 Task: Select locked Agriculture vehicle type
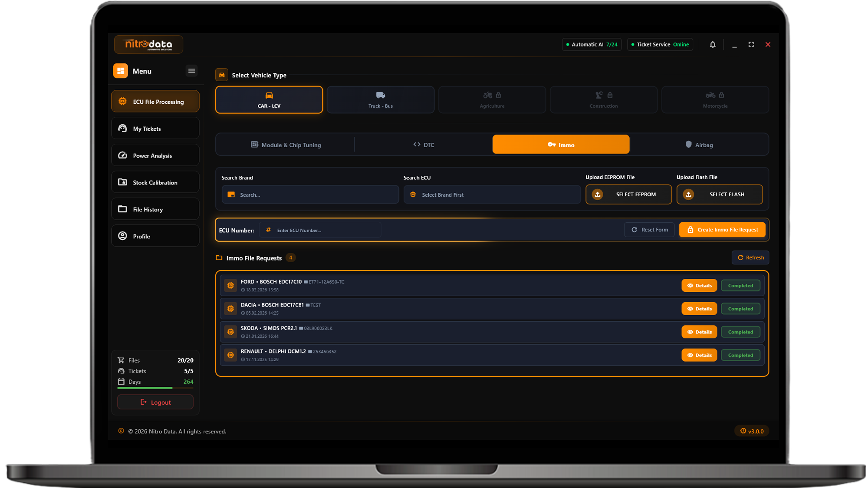coord(492,100)
